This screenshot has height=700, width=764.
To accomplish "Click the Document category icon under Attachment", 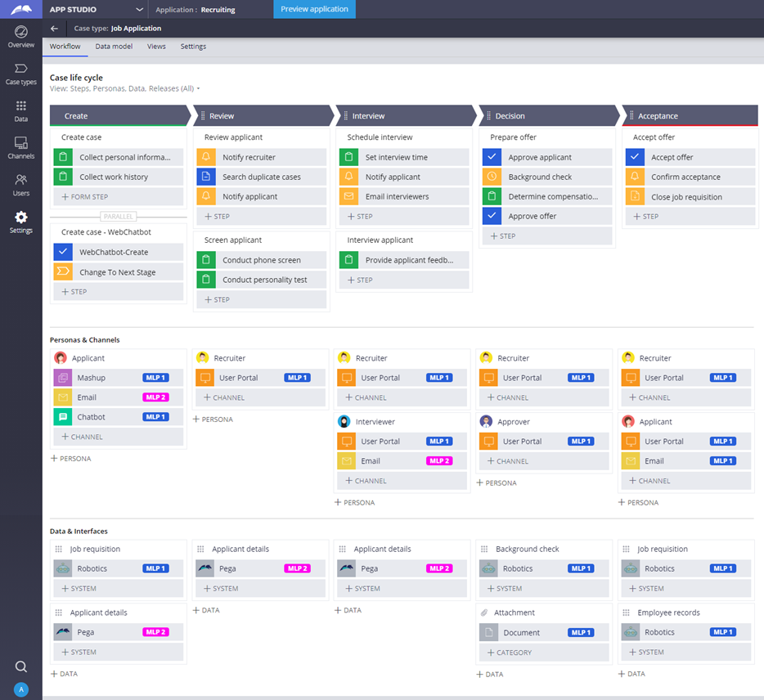I will (488, 632).
